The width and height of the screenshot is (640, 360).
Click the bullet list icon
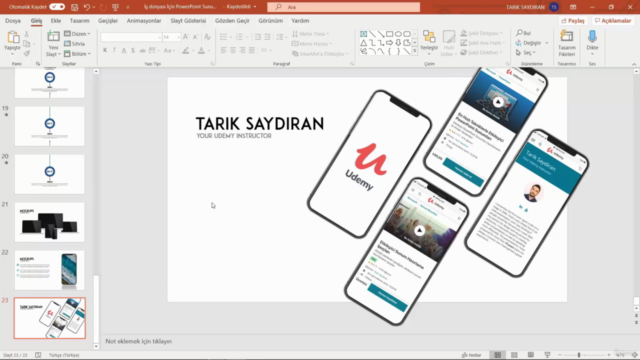click(223, 37)
